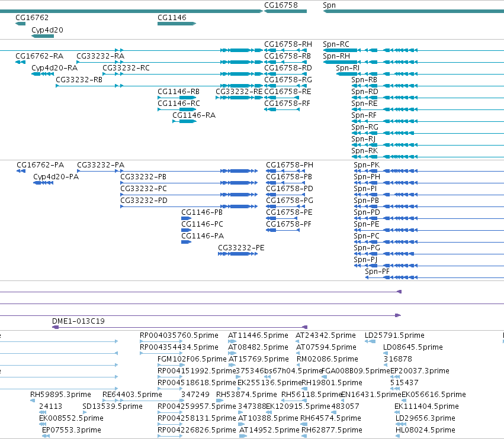504x439 pixels.
Task: Select the AT14952.5prime EST label
Action: [269, 430]
